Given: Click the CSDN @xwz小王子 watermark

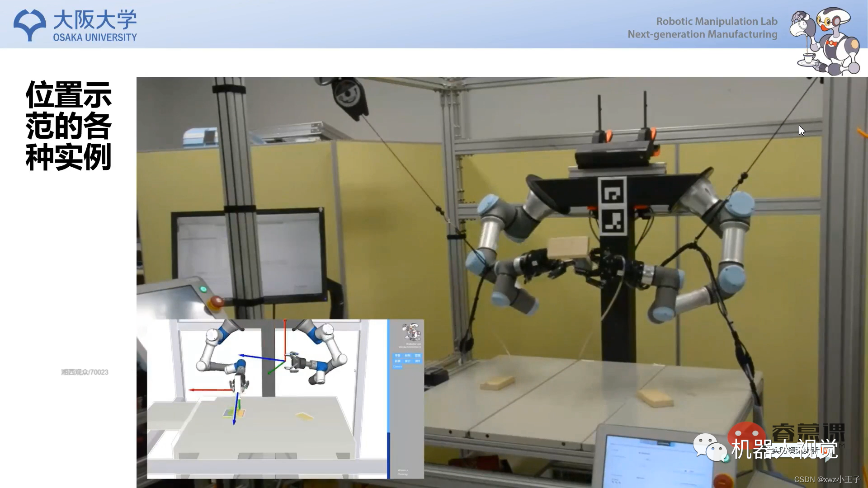Looking at the screenshot, I should [x=827, y=479].
